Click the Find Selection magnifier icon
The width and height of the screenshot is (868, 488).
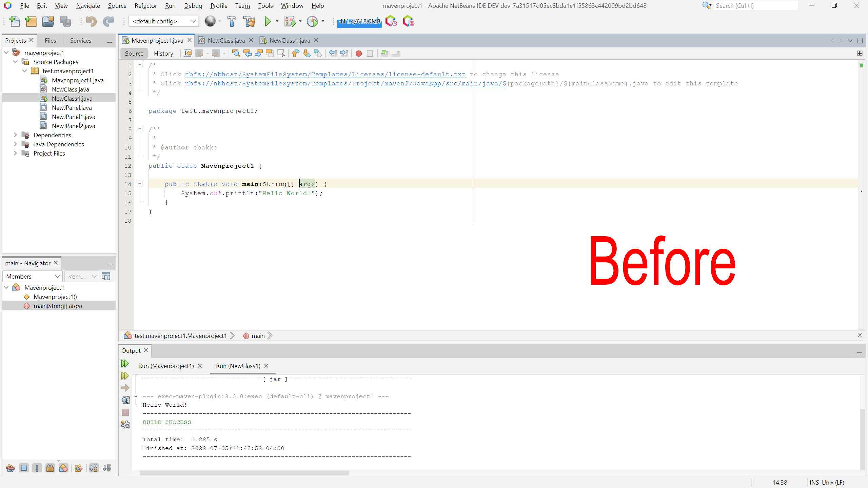236,54
